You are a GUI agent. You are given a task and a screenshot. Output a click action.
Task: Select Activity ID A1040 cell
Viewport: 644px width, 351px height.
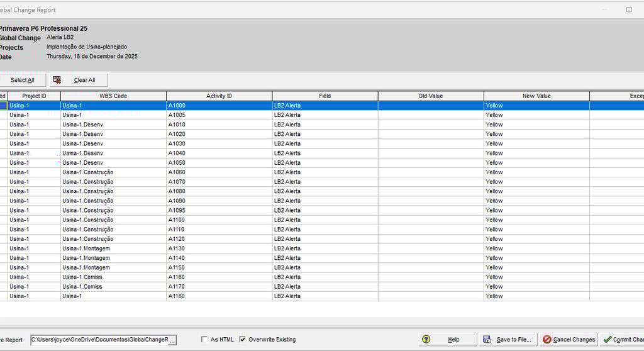219,153
